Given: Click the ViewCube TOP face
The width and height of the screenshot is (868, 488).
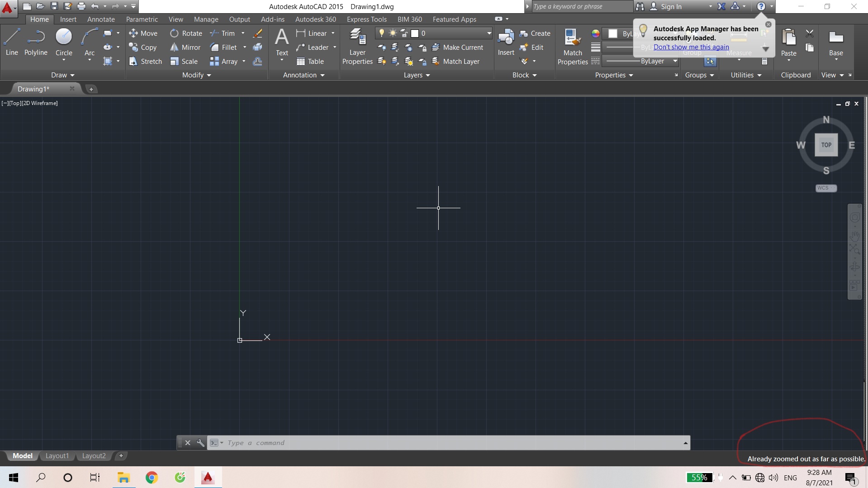Looking at the screenshot, I should click(826, 145).
